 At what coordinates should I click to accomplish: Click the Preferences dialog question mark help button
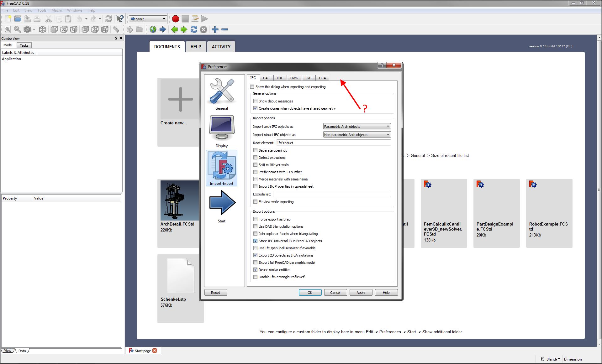click(x=382, y=65)
